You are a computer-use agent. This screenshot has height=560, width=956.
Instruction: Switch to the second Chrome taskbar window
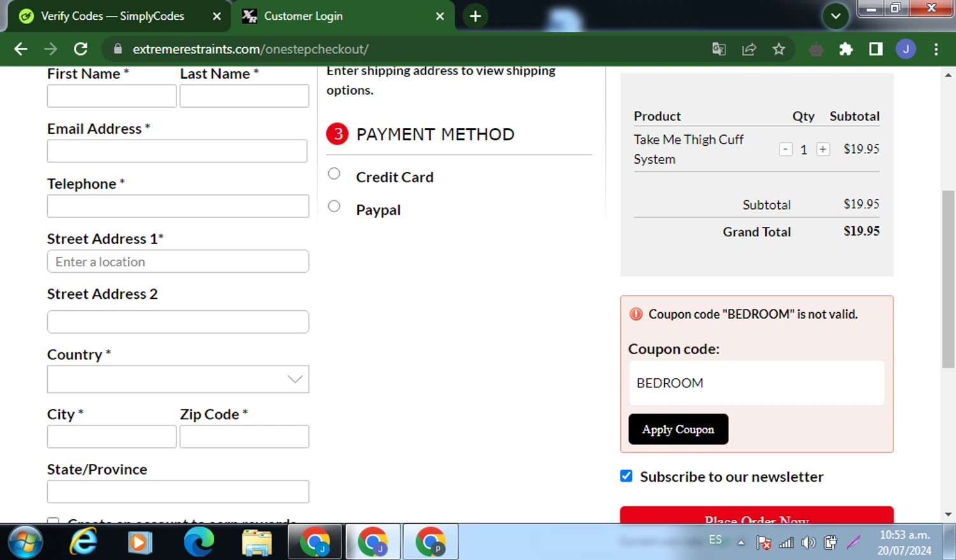373,542
